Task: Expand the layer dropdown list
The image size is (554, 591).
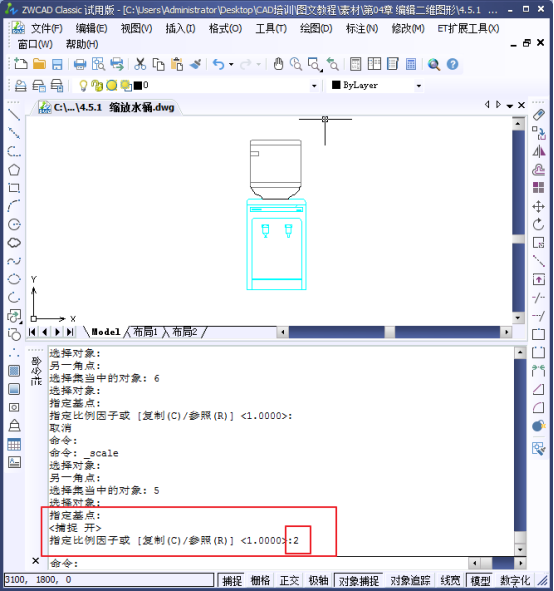Action: click(314, 86)
